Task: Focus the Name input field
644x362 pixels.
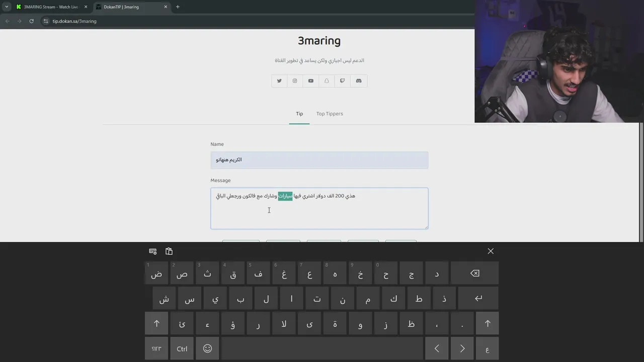Action: [319, 160]
